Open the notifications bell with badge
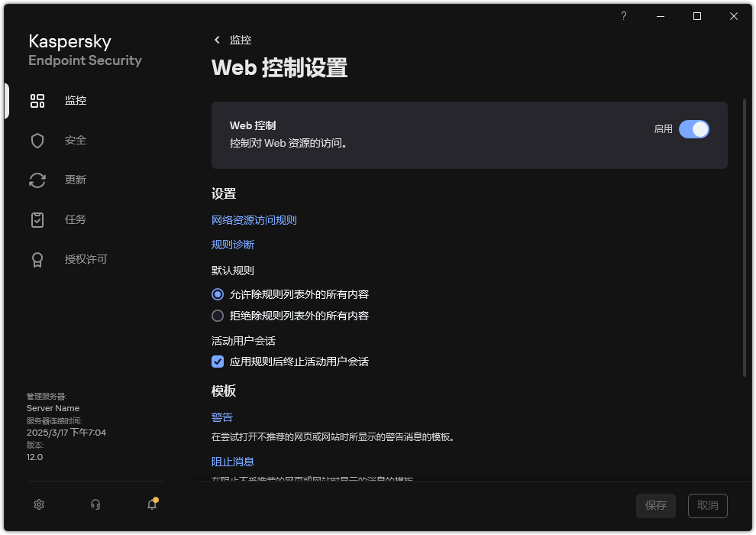 click(x=151, y=504)
